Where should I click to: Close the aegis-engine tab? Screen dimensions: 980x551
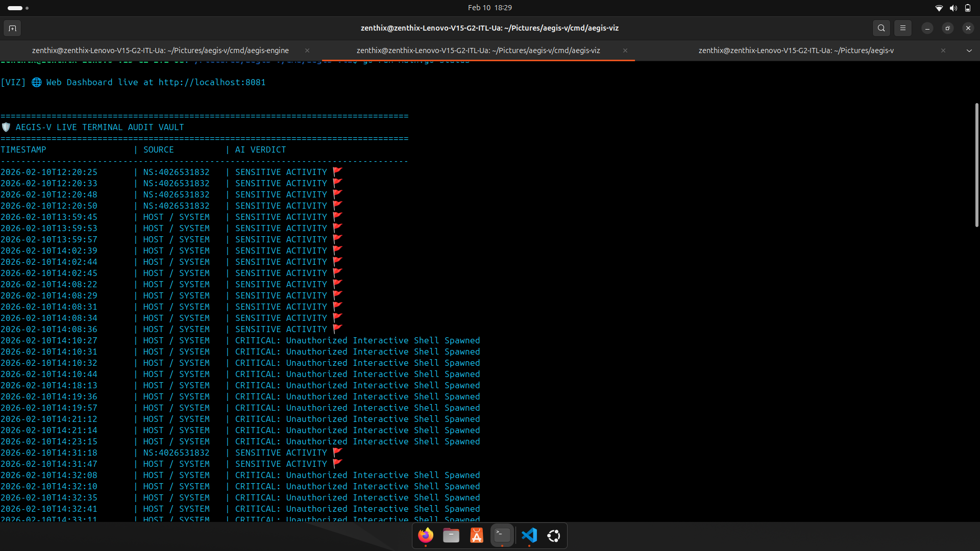coord(307,51)
